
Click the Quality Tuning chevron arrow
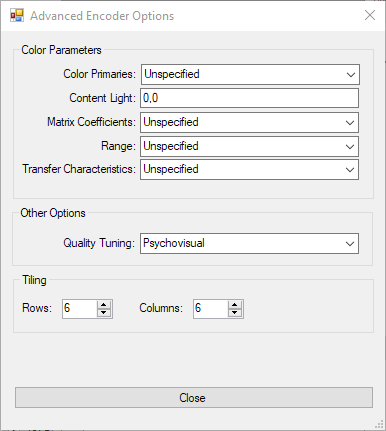click(x=350, y=244)
